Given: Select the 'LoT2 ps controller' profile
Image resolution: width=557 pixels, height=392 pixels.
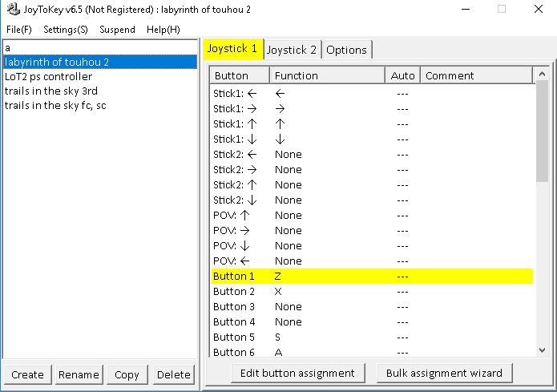Looking at the screenshot, I should pyautogui.click(x=48, y=77).
